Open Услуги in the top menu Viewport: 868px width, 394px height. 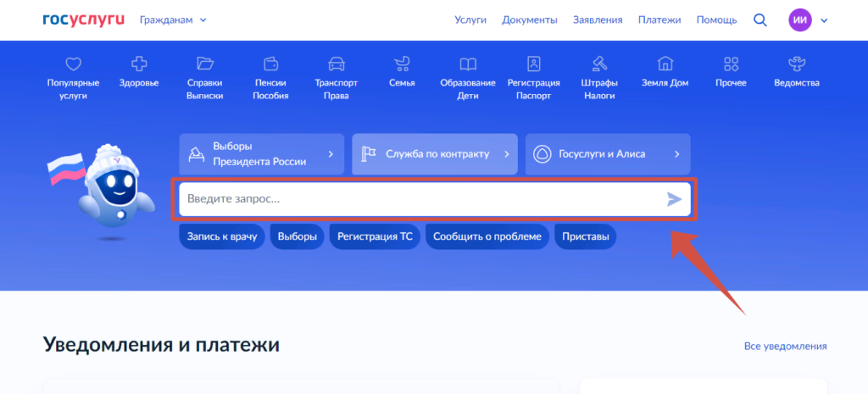coord(470,20)
